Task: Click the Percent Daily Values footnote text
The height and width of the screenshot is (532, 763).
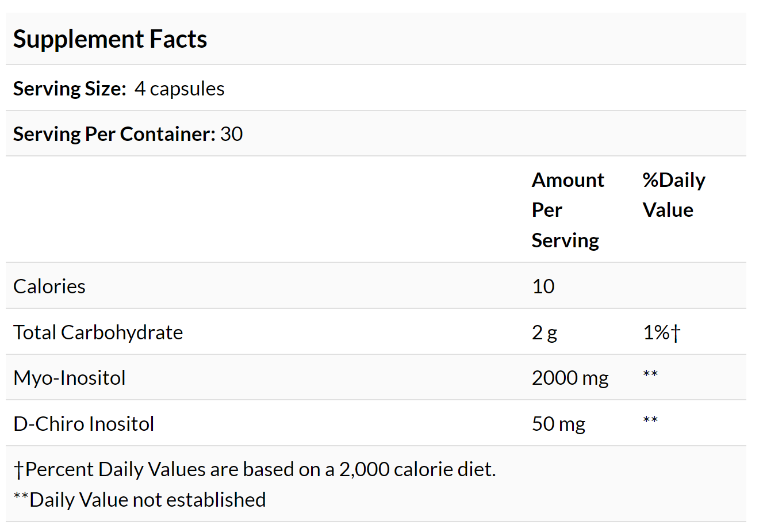Action: (x=255, y=469)
